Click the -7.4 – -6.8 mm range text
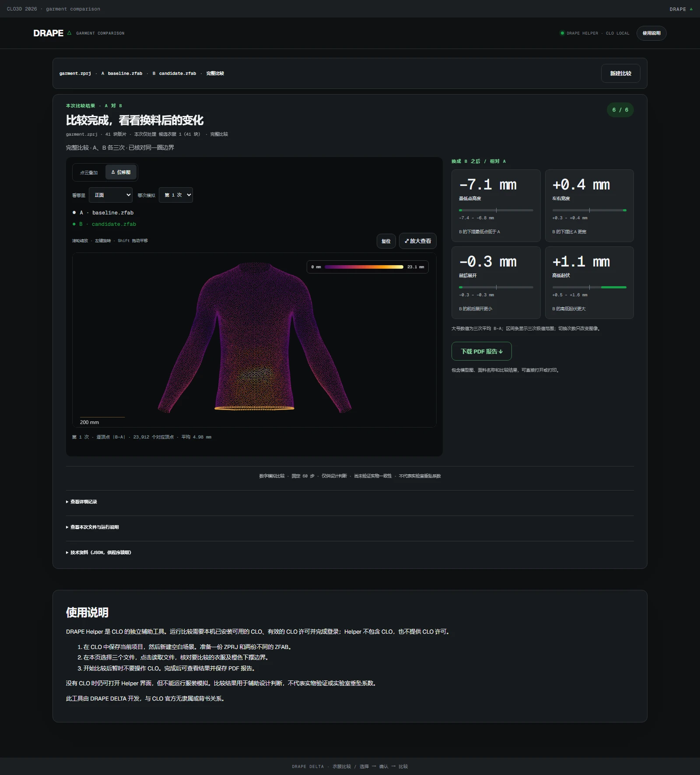Screen dimensions: 700x775 point(476,218)
